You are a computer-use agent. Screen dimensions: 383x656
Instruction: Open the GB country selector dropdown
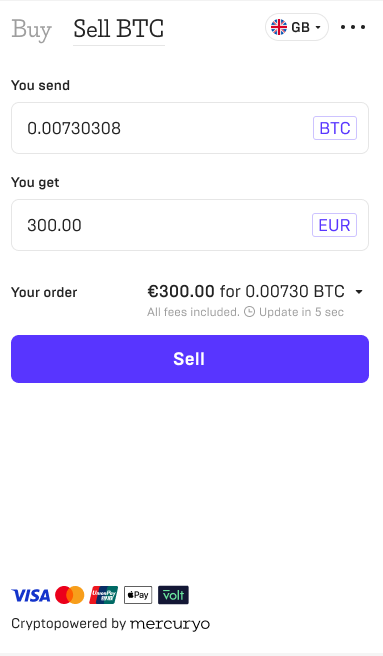[297, 27]
